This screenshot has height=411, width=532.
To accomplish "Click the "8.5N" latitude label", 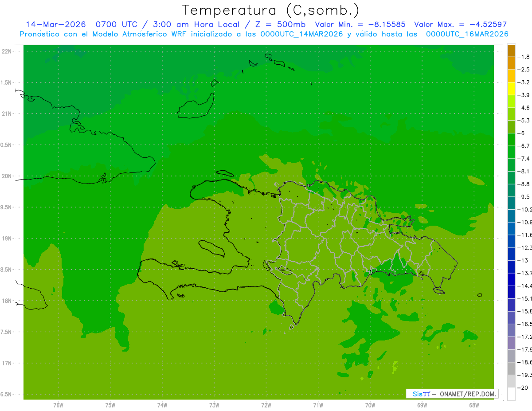I will click(7, 270).
